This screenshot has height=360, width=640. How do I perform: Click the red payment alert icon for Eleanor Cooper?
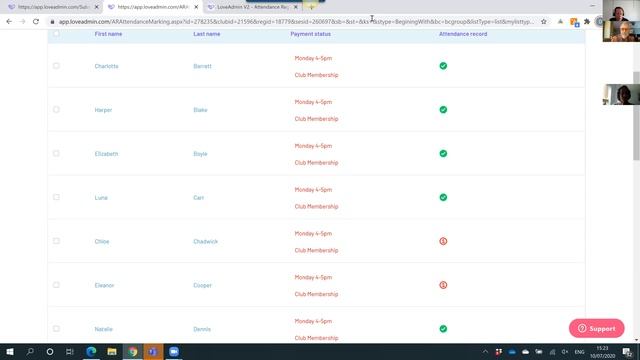443,285
